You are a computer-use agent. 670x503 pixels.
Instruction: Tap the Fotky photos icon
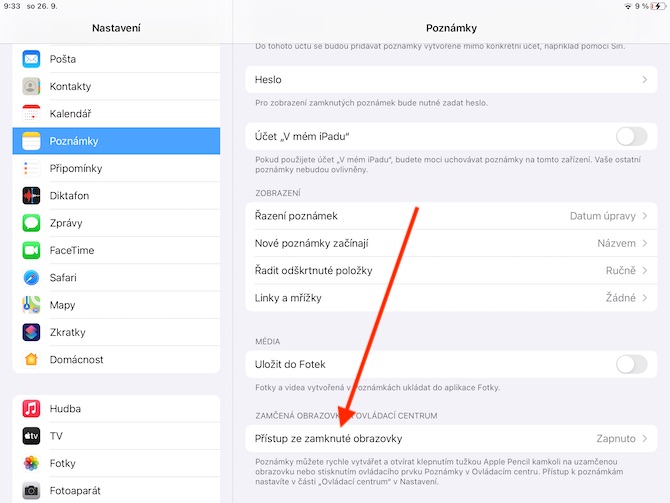pos(31,463)
